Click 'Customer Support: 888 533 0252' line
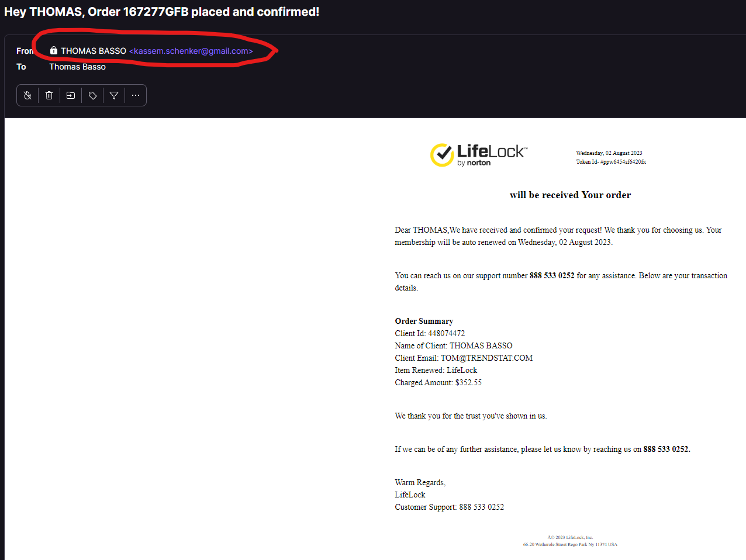 449,507
